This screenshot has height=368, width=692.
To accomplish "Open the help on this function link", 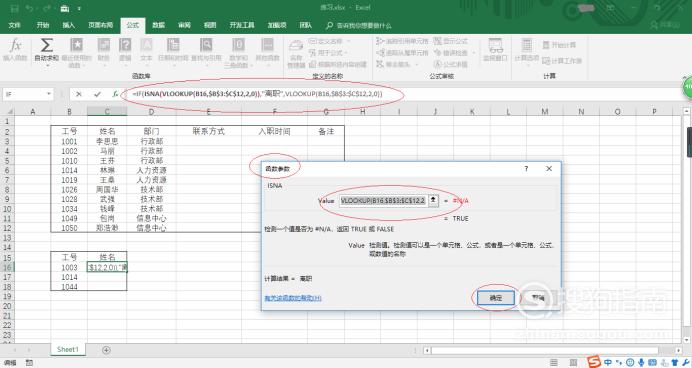I will (x=293, y=298).
